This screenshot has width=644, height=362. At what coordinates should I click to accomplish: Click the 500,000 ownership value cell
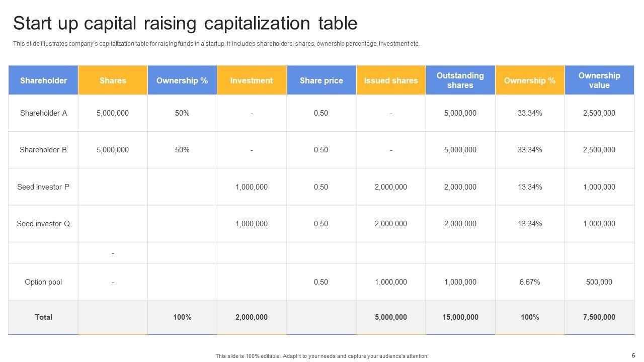point(599,282)
